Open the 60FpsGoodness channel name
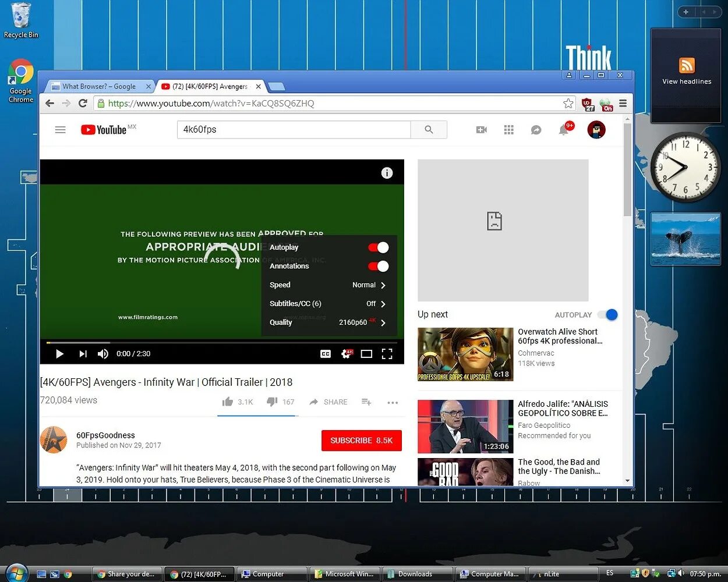728x582 pixels. 105,435
